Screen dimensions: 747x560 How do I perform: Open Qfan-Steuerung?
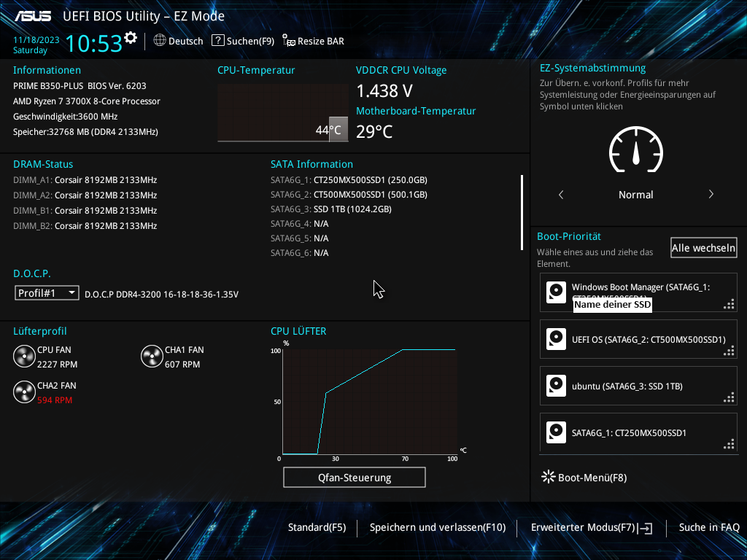355,477
